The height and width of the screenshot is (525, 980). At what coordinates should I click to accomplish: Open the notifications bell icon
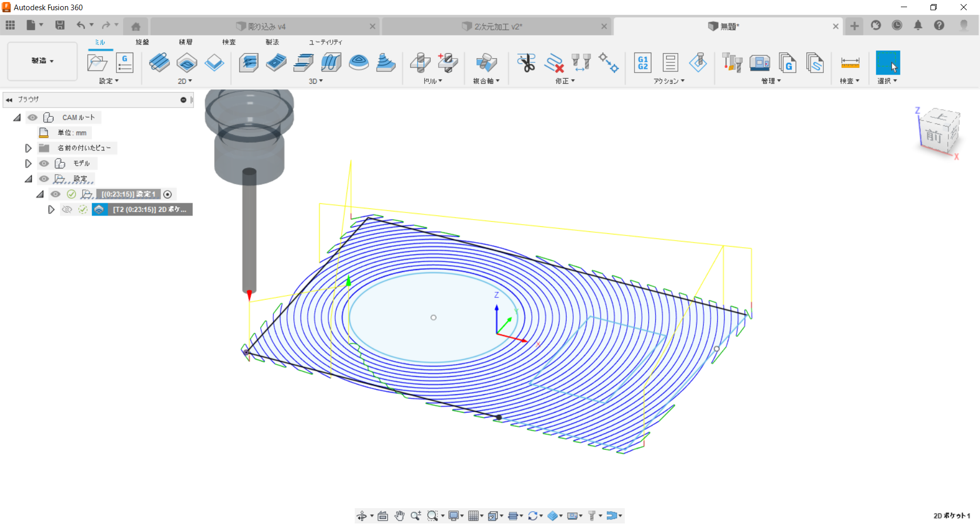(x=918, y=26)
